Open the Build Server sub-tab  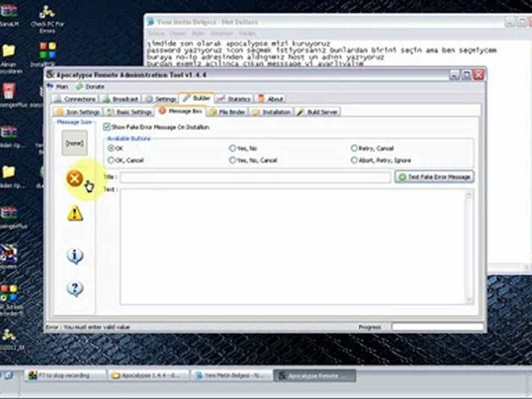(318, 112)
